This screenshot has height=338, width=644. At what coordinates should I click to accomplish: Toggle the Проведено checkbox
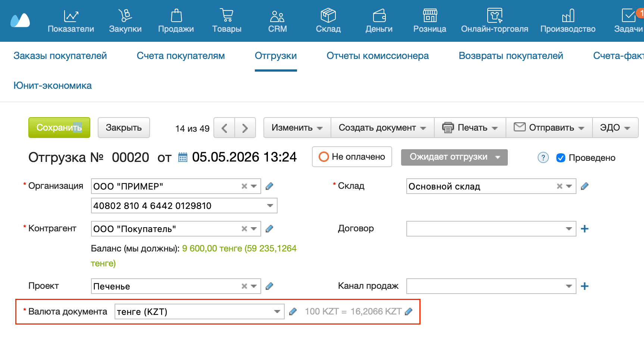coord(560,158)
